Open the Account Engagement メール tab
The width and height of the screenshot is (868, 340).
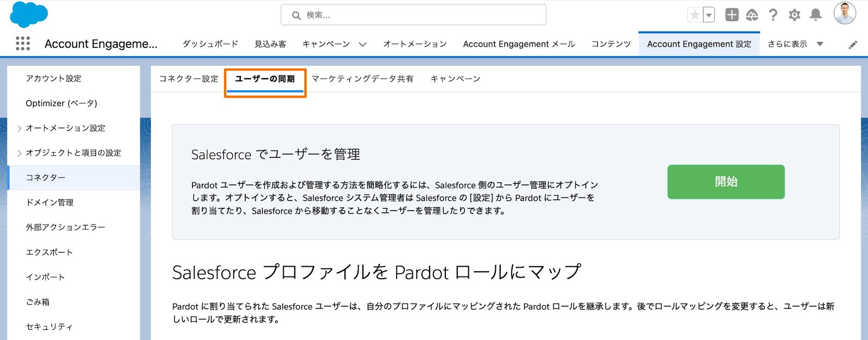(x=519, y=44)
